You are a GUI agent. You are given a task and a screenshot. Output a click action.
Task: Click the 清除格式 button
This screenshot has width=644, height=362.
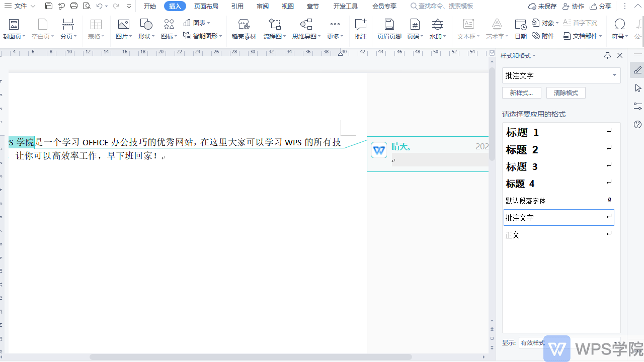(566, 93)
